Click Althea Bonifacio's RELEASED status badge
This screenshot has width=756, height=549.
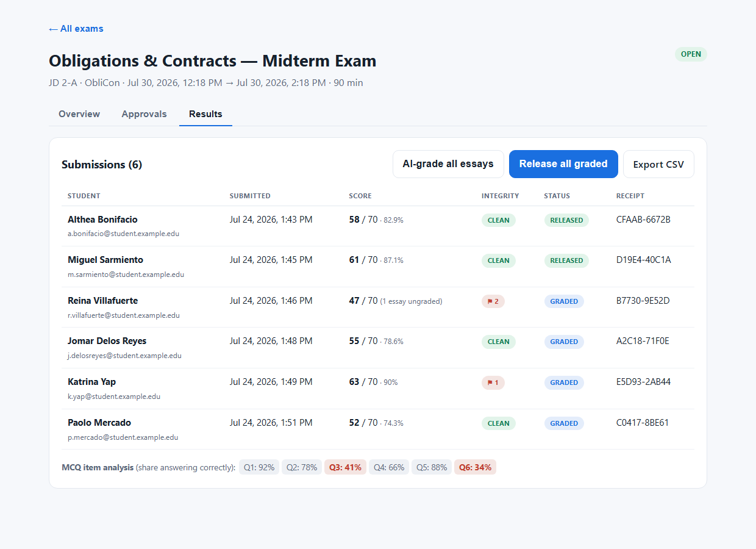point(566,220)
